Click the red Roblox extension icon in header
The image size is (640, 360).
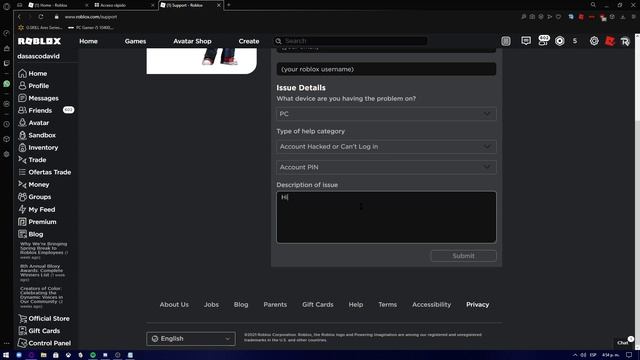click(x=609, y=41)
